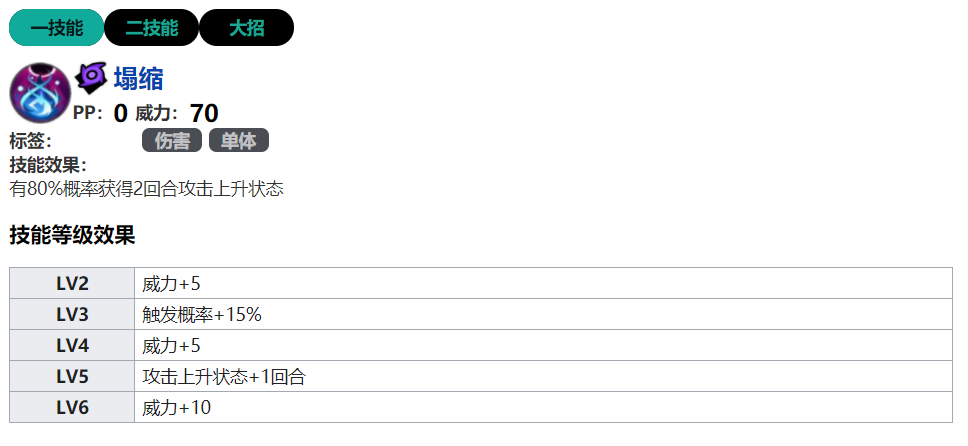Select the LV4 level cell
Image resolution: width=968 pixels, height=446 pixels.
point(72,346)
